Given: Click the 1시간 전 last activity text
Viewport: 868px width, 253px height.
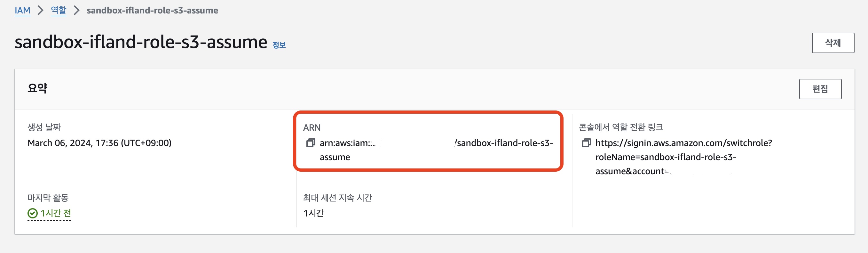Looking at the screenshot, I should click(56, 213).
